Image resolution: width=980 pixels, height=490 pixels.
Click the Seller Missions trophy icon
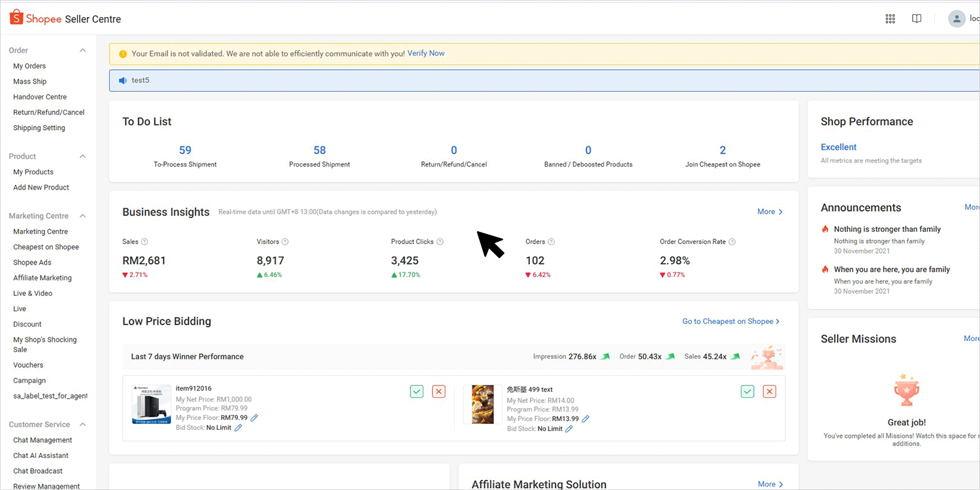(907, 389)
